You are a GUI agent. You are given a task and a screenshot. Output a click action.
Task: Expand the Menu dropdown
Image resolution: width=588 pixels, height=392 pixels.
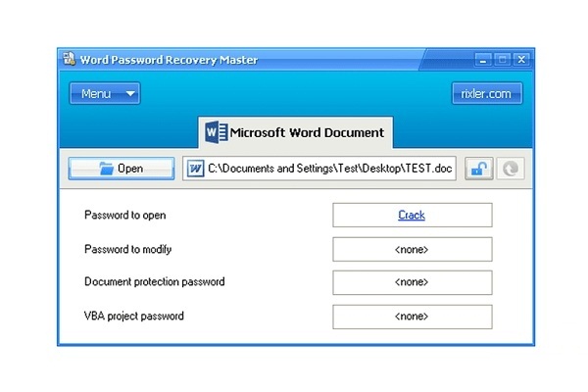(x=104, y=94)
